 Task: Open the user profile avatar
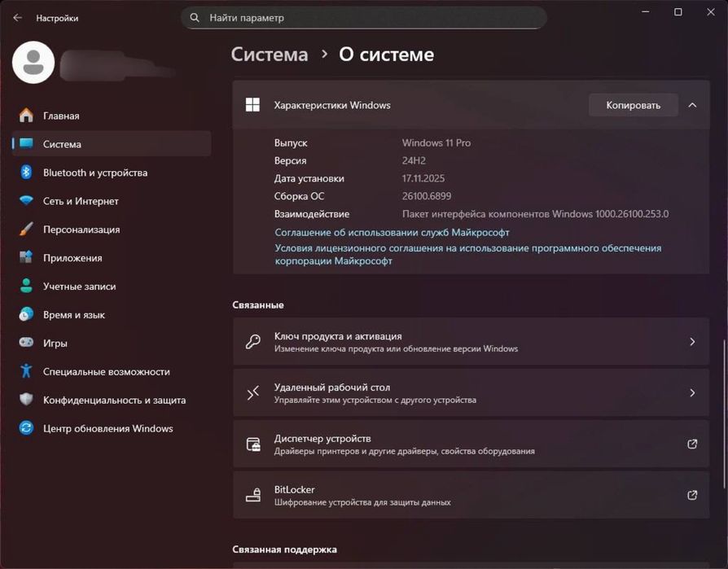pyautogui.click(x=33, y=62)
